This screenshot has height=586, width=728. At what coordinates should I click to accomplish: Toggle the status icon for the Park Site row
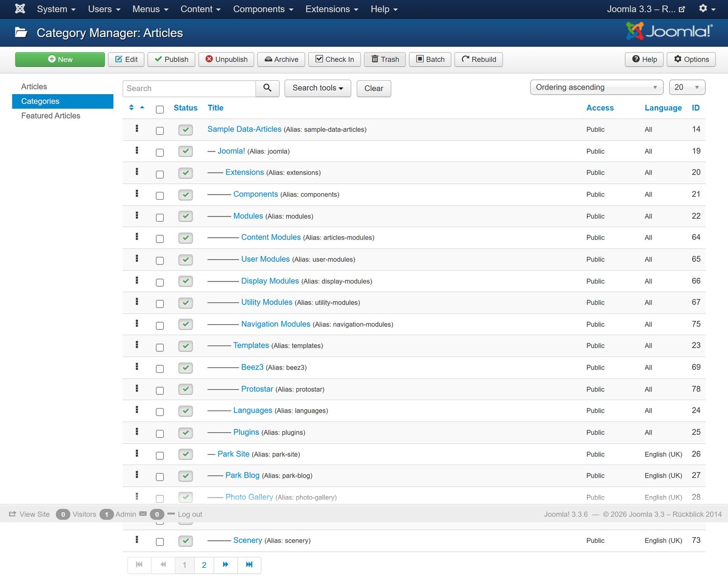186,454
